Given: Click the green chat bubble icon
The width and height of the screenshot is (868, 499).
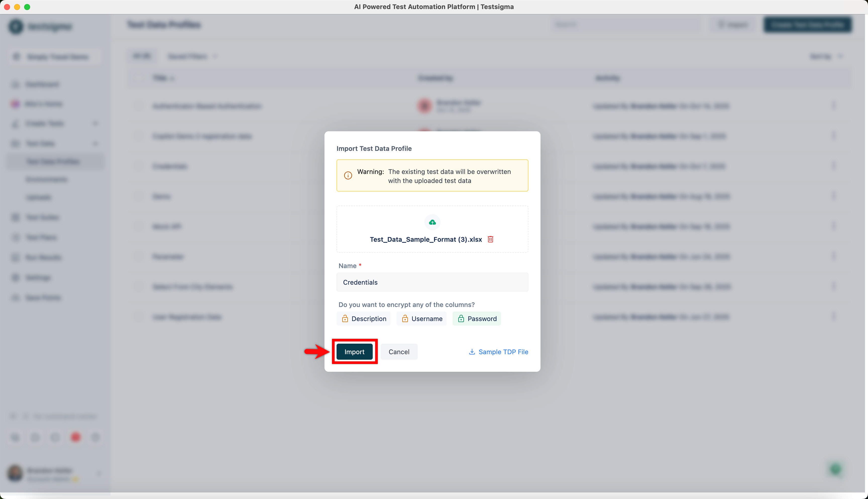Looking at the screenshot, I should tap(835, 469).
